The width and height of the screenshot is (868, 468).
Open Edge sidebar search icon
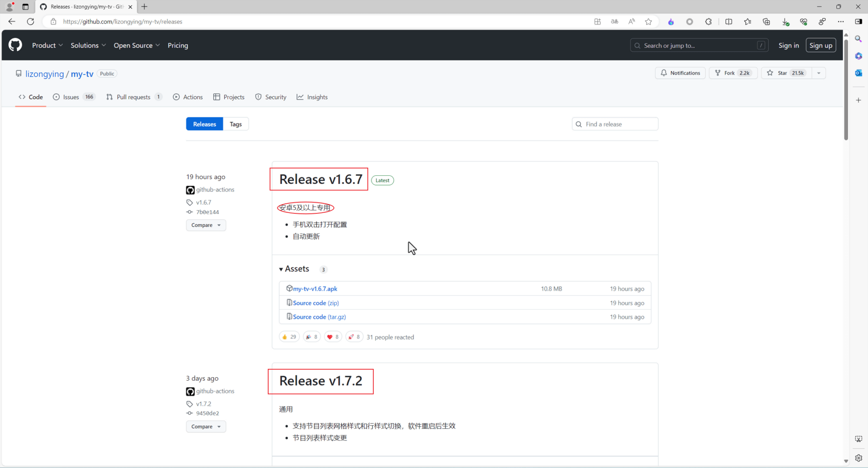[858, 39]
